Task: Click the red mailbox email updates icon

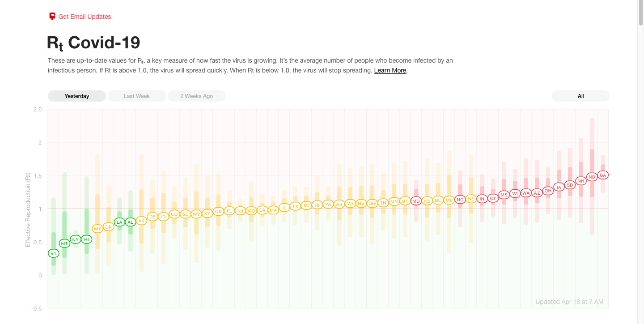Action: [x=52, y=17]
